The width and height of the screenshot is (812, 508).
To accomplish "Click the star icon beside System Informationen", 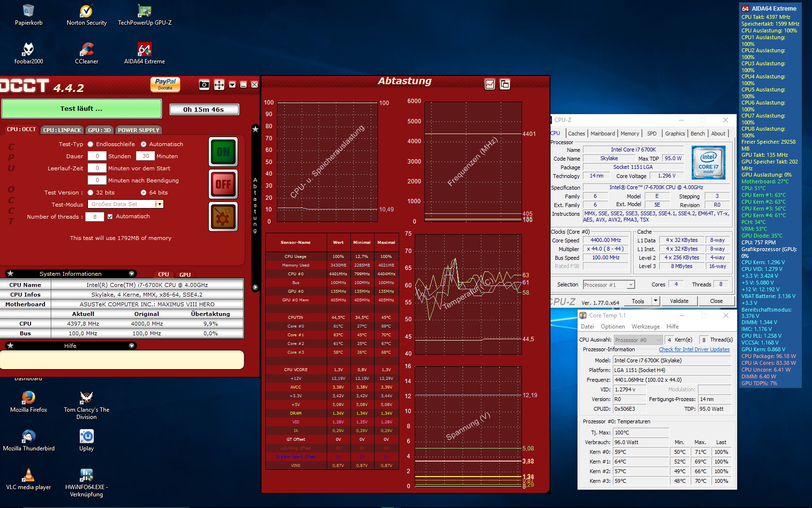I will 10,273.
